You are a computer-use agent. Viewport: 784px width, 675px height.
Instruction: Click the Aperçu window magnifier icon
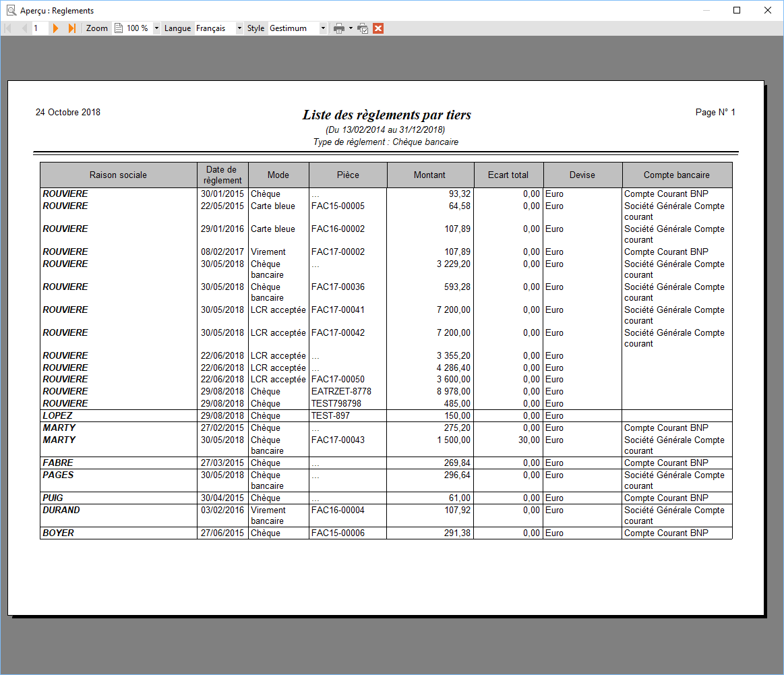pyautogui.click(x=11, y=11)
